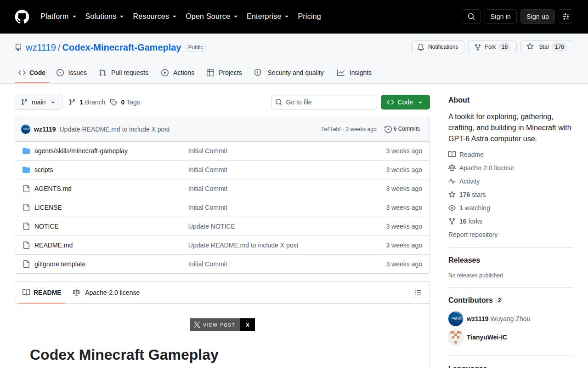Open README outline list icon

click(418, 293)
